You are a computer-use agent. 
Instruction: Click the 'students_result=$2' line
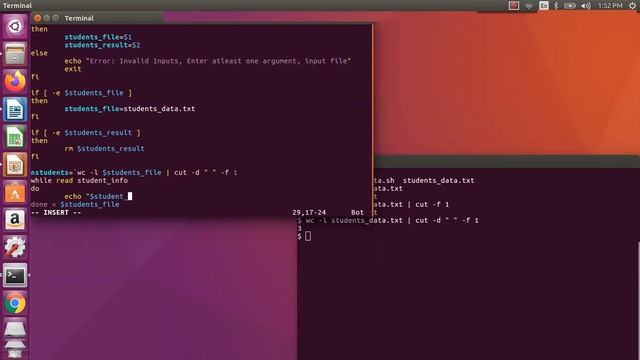coord(102,45)
